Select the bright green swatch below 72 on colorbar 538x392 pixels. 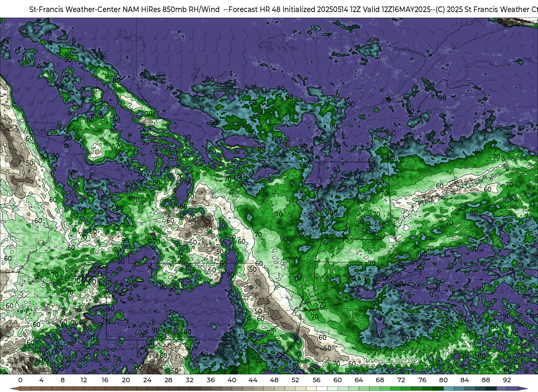pos(407,389)
